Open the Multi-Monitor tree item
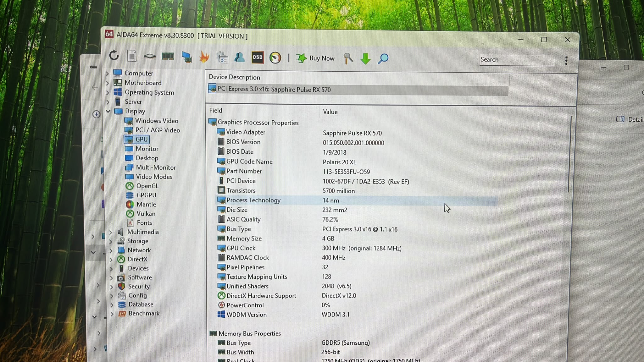The width and height of the screenshot is (644, 362). [x=150, y=167]
